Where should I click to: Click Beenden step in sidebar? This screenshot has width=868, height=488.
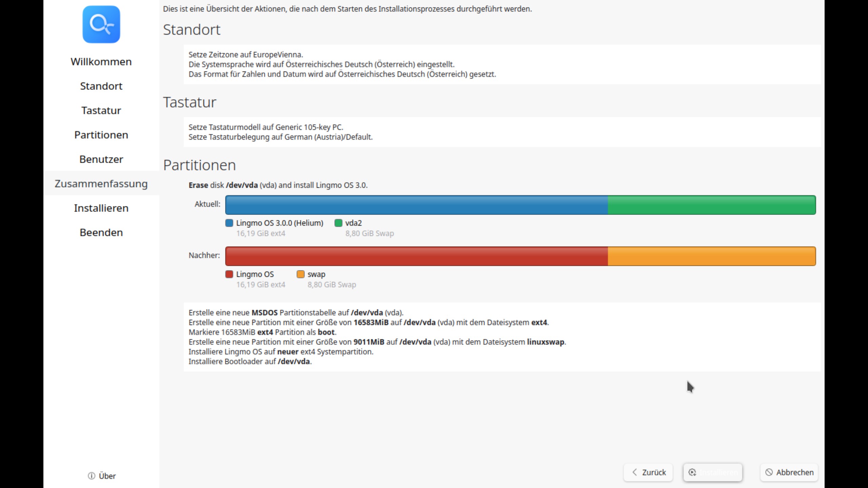(101, 232)
